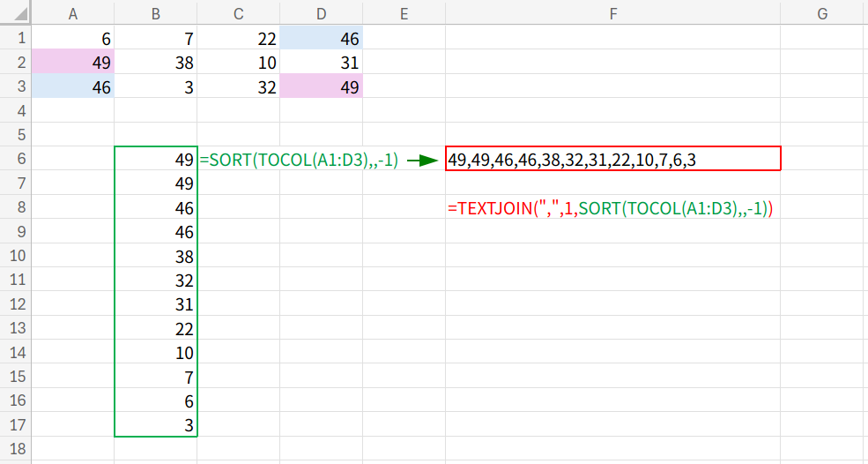Image resolution: width=868 pixels, height=464 pixels.
Task: Select cell C1 containing 22
Action: coord(238,39)
